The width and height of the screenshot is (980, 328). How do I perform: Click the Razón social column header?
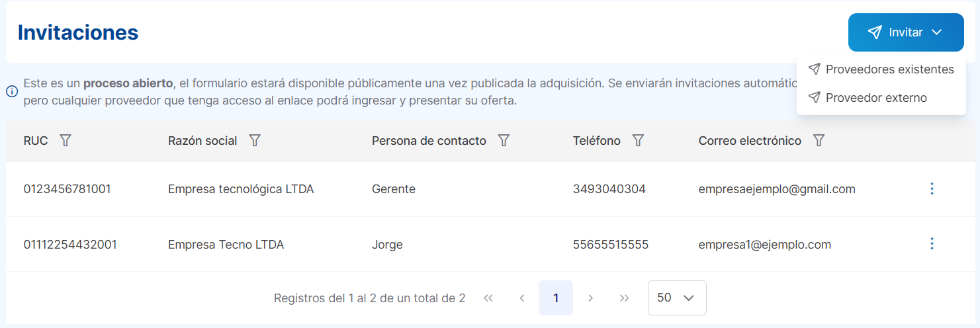tap(202, 141)
